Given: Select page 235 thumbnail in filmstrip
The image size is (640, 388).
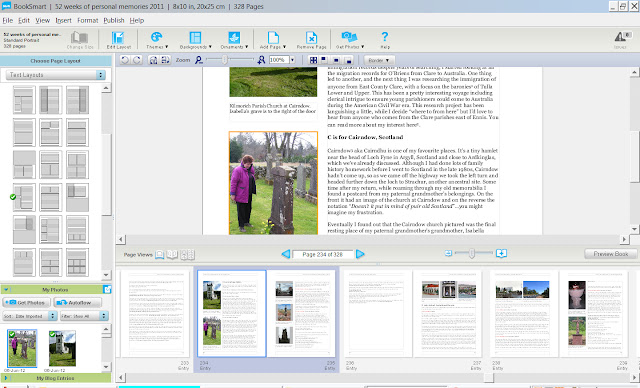Looking at the screenshot, I should [301, 313].
